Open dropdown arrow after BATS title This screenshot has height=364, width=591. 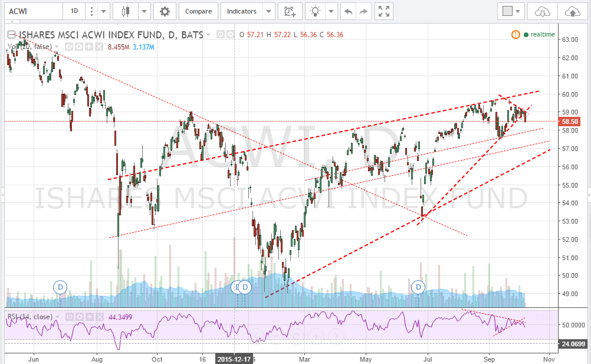coord(208,35)
